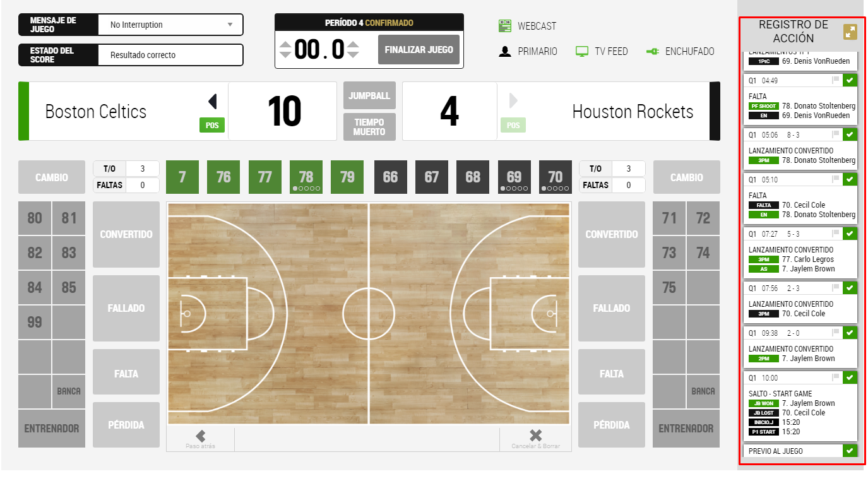Toggle confirmation check on Q1 05:06 entry

[x=850, y=134]
